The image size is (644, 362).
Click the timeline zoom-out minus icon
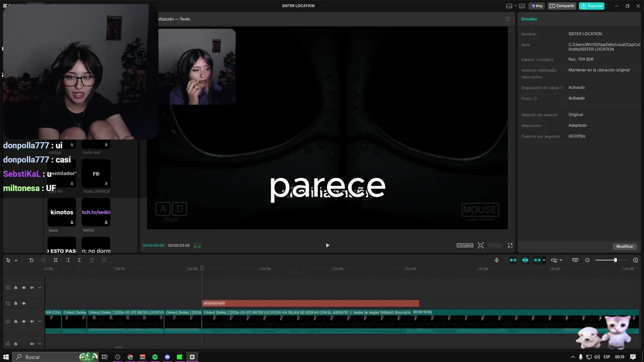coord(587,260)
